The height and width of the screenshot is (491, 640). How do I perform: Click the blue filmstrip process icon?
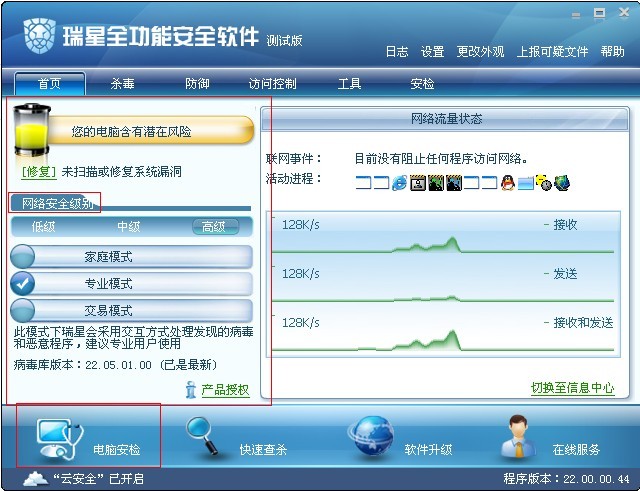pos(453,182)
